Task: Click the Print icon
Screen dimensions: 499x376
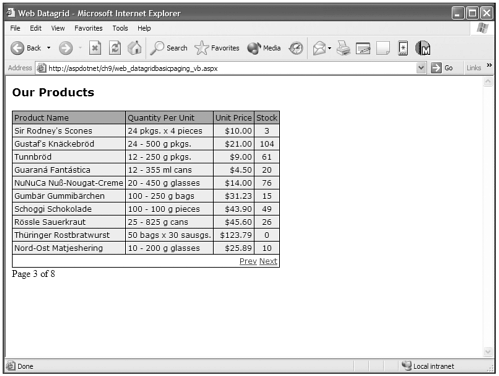Action: pyautogui.click(x=343, y=48)
